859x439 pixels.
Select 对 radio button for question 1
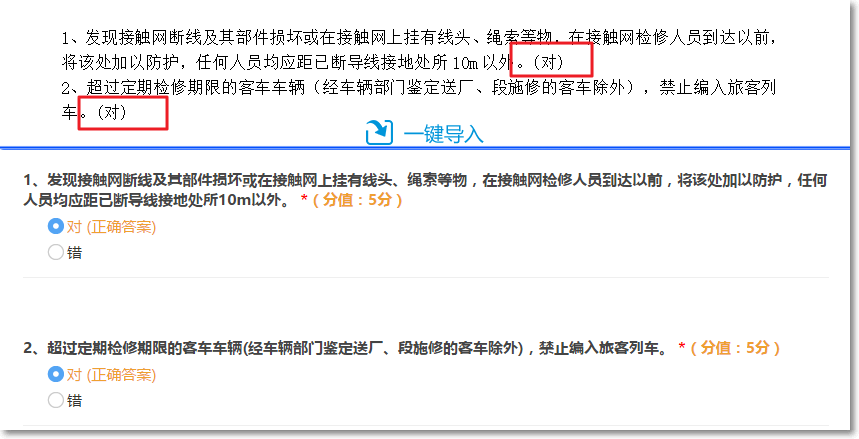[56, 226]
